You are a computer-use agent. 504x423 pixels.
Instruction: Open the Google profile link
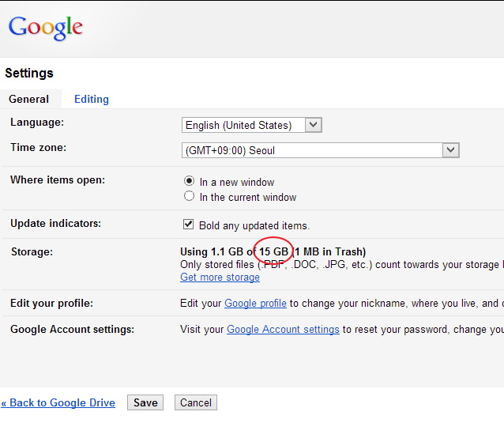255,304
